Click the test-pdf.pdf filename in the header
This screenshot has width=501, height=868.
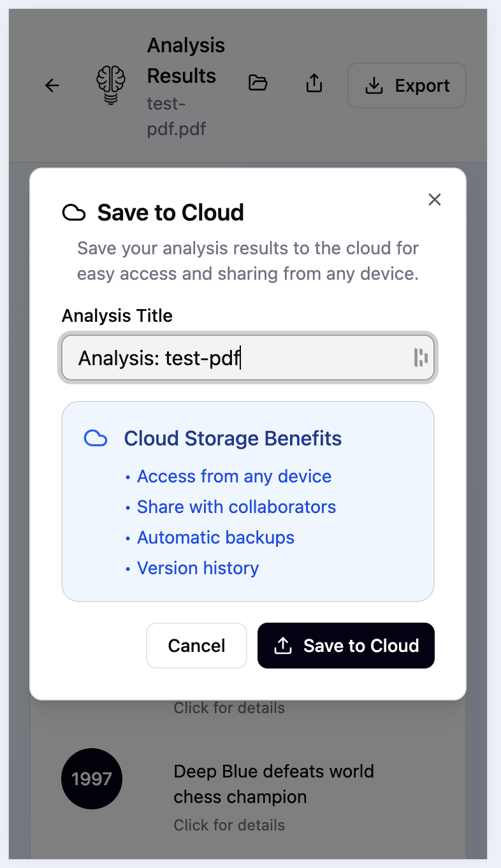[x=176, y=116]
